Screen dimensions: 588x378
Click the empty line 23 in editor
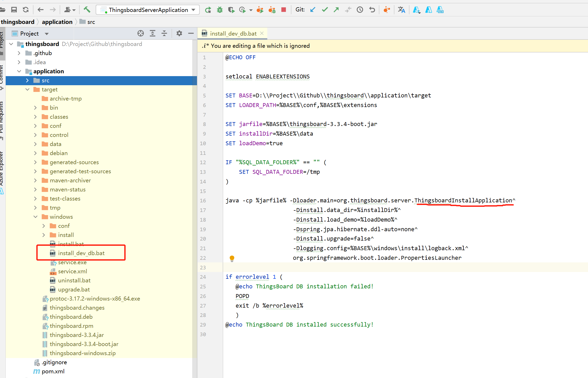click(405, 267)
